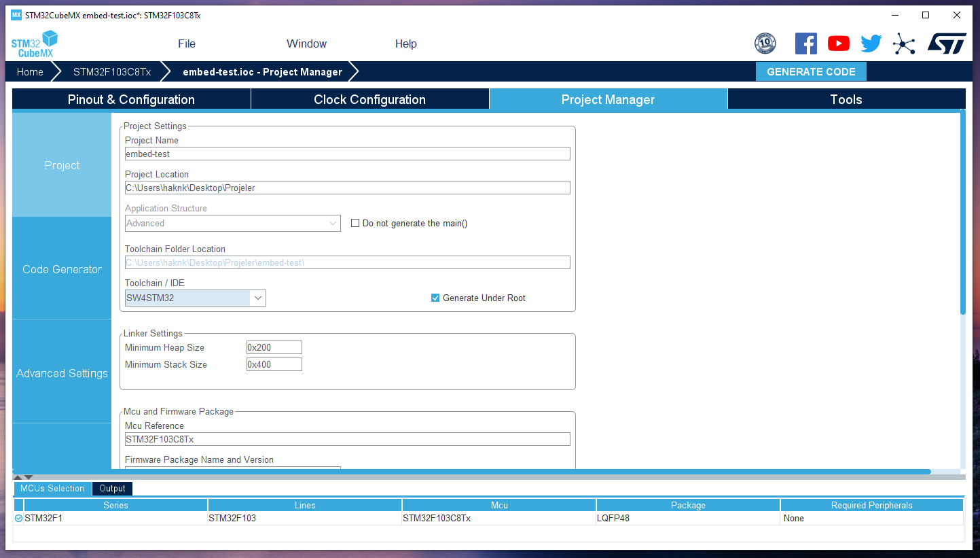Select the STM32F103C8Tx cell in the MCU table
Viewport: 980px width, 558px height.
[499, 518]
